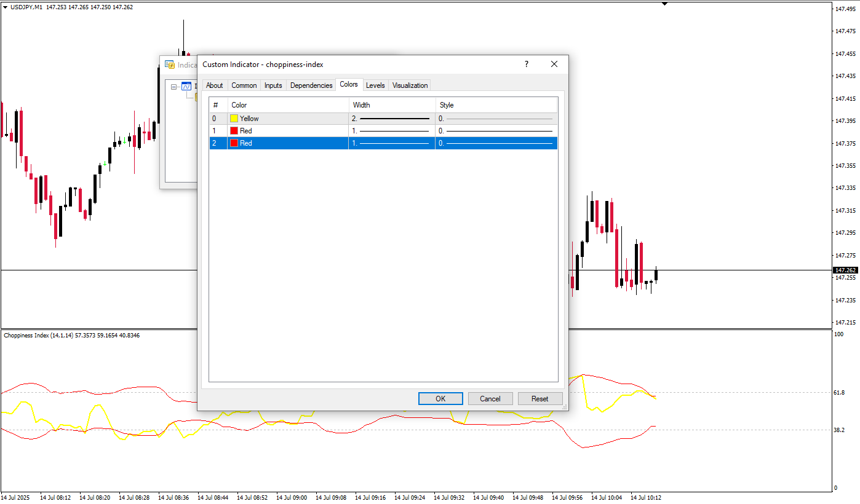Click the indicator window icon in tree
860x504 pixels.
pos(186,87)
